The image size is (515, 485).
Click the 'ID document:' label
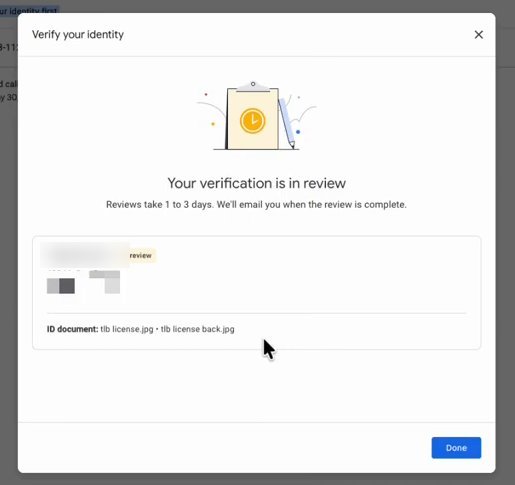(x=72, y=329)
